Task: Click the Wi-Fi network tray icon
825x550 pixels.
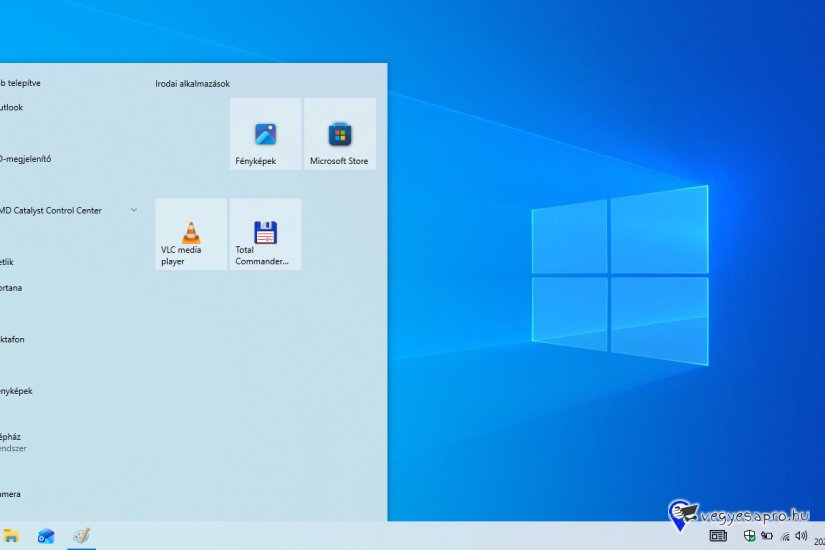Action: pos(785,536)
